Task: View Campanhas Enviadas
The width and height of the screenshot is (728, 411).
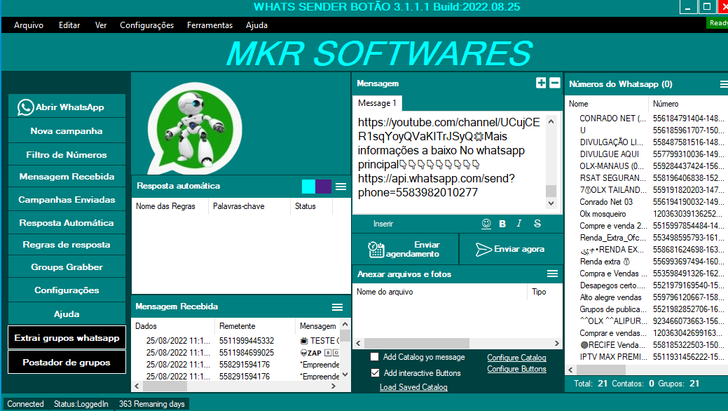Action: coord(67,200)
